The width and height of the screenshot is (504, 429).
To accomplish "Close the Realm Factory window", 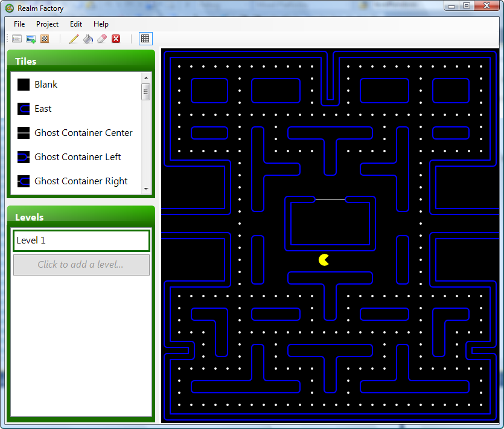I will click(486, 6).
